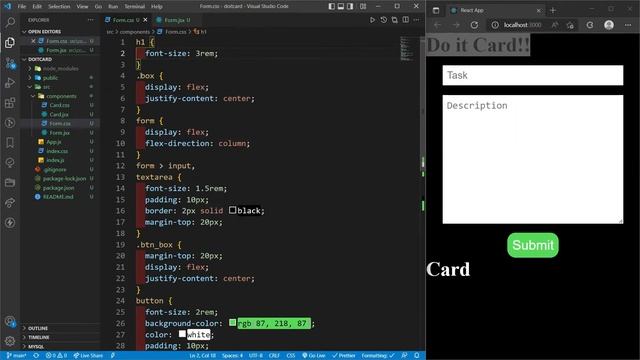Click Go Live in the status bar

pos(313,356)
